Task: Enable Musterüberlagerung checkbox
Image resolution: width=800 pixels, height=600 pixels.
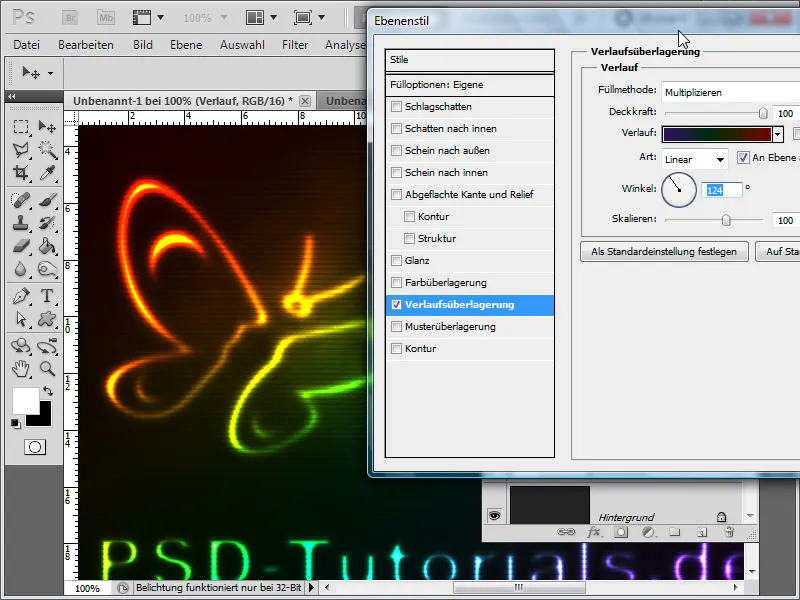Action: tap(396, 327)
